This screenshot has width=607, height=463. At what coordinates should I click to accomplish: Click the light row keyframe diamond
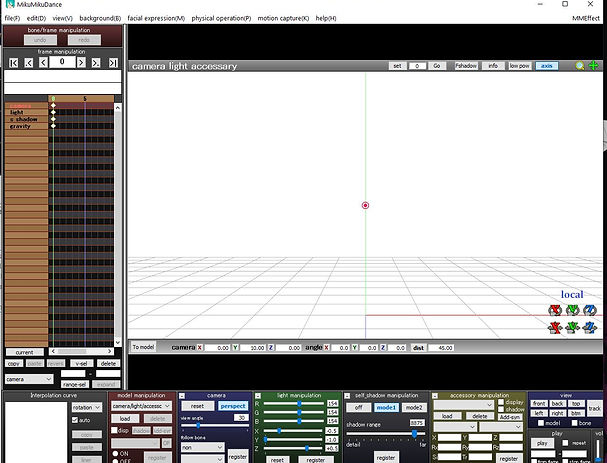click(53, 112)
